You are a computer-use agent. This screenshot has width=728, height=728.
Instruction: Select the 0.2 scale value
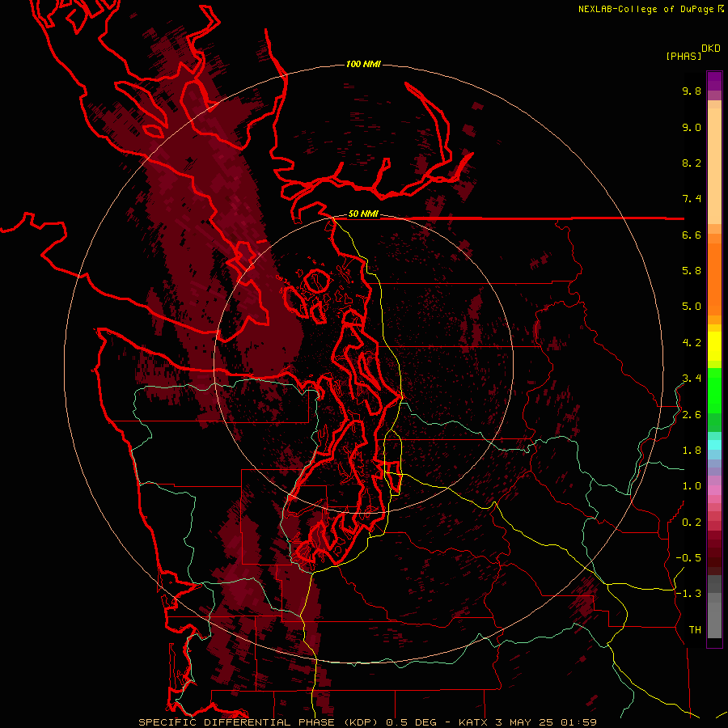tap(692, 523)
